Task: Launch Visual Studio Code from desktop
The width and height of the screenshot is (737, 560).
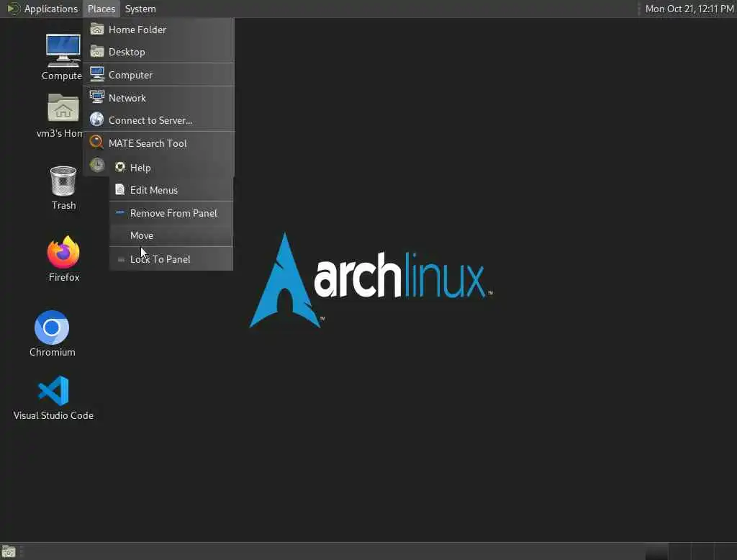Action: 53,390
